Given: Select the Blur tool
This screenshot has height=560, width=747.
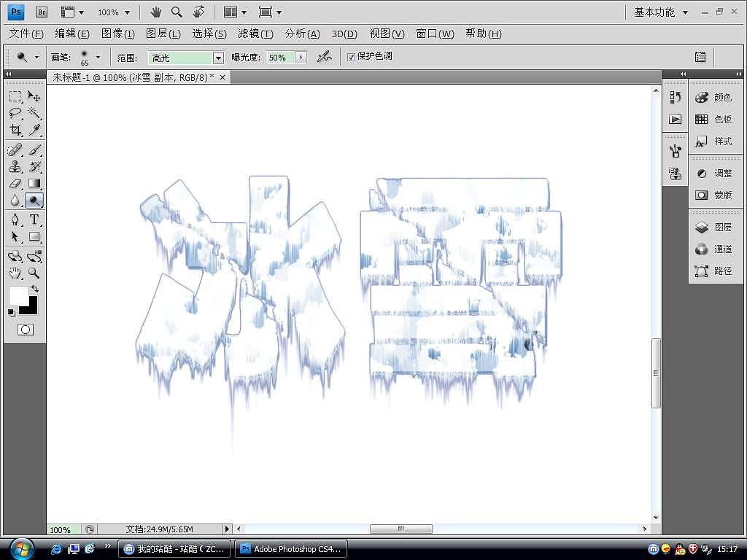Looking at the screenshot, I should (x=15, y=200).
